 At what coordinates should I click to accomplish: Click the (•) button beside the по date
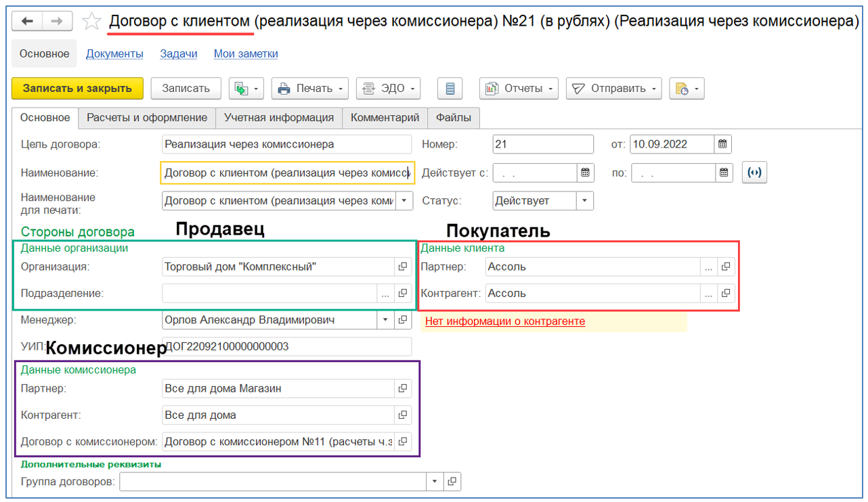754,173
